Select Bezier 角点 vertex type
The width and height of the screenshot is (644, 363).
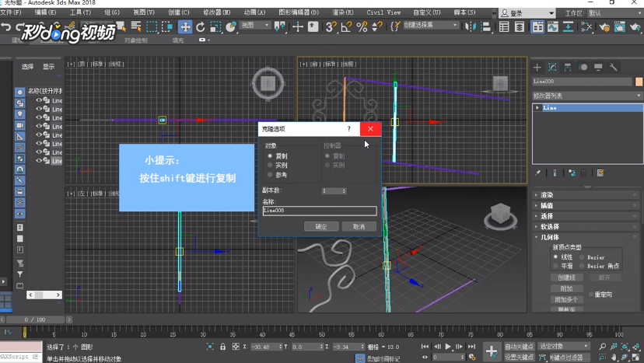582,266
